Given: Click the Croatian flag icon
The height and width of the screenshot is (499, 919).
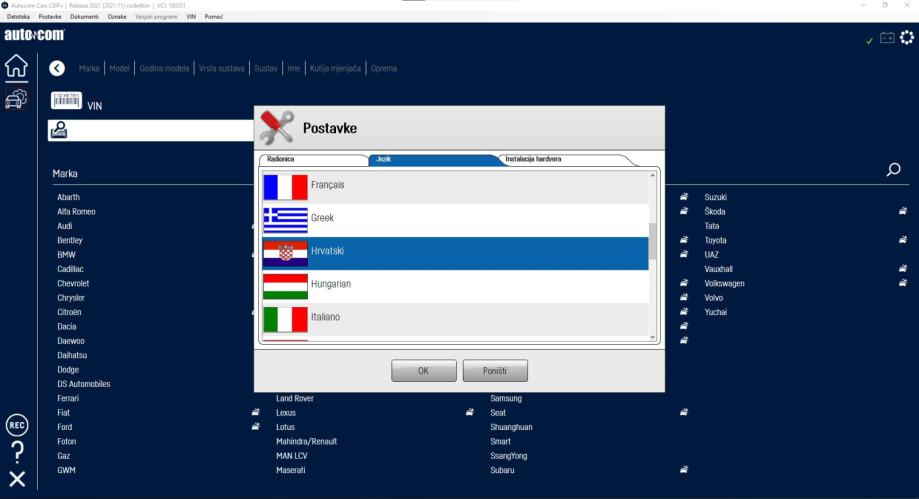Looking at the screenshot, I should coord(285,253).
